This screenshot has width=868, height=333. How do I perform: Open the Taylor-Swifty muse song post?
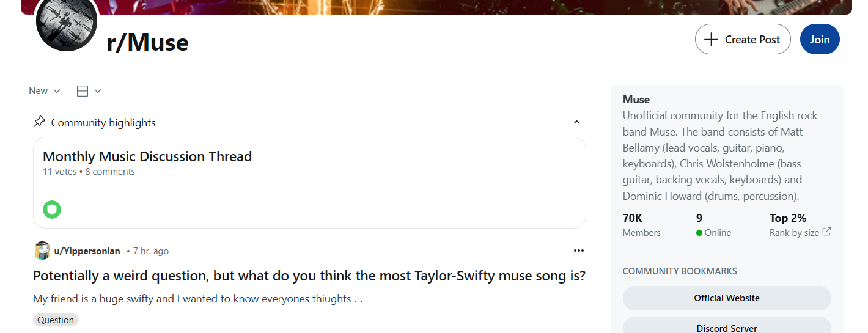(x=309, y=276)
